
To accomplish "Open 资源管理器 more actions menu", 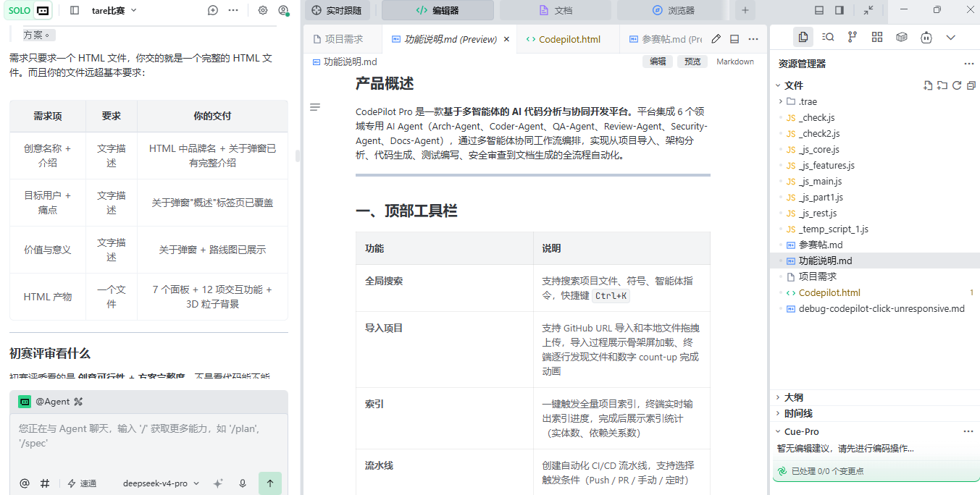I will 968,64.
